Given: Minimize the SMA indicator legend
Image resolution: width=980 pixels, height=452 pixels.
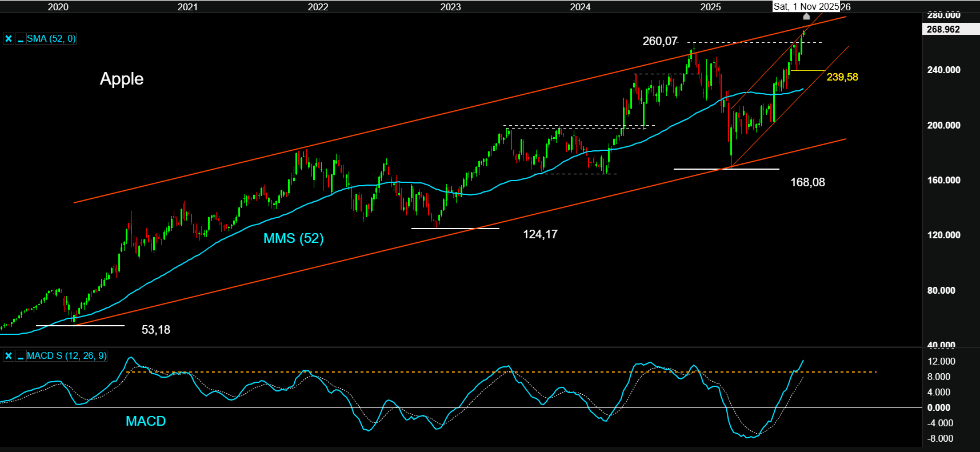Looking at the screenshot, I should coord(21,39).
